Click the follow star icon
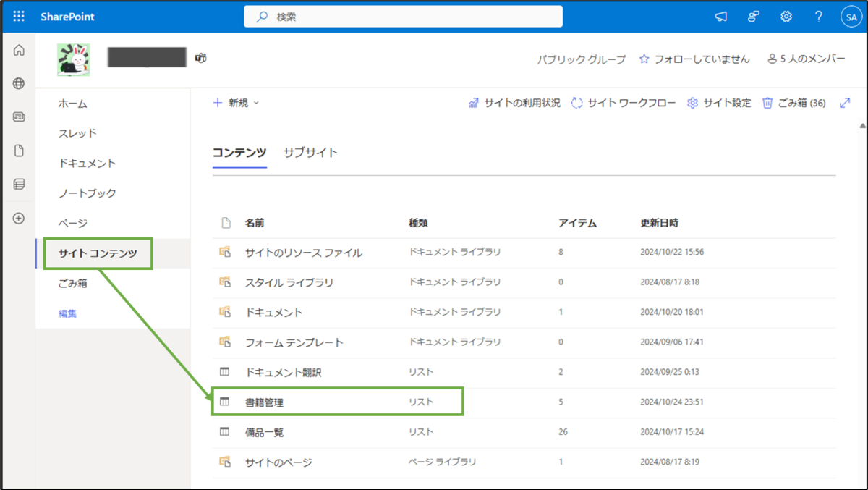This screenshot has height=490, width=868. click(x=644, y=59)
